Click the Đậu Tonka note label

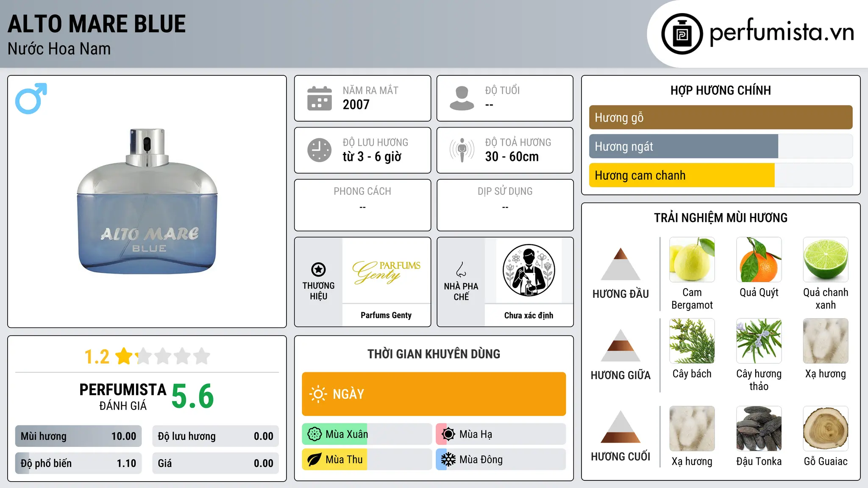tap(759, 461)
